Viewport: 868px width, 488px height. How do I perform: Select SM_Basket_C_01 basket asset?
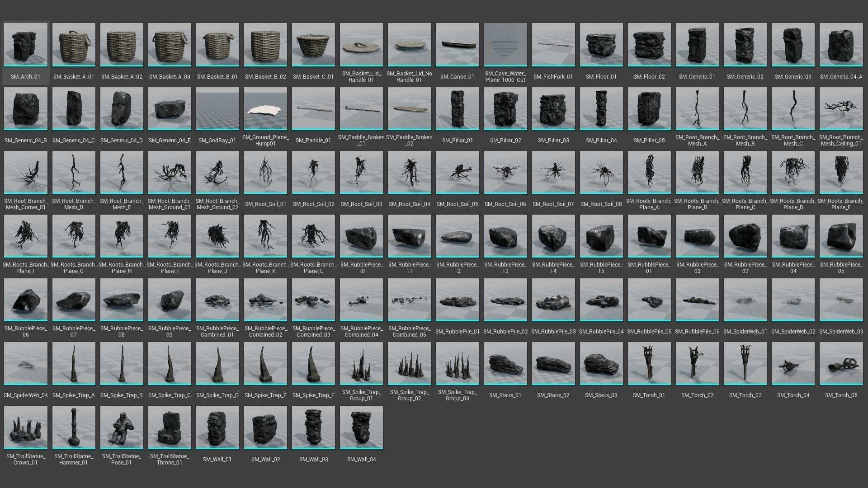point(313,45)
